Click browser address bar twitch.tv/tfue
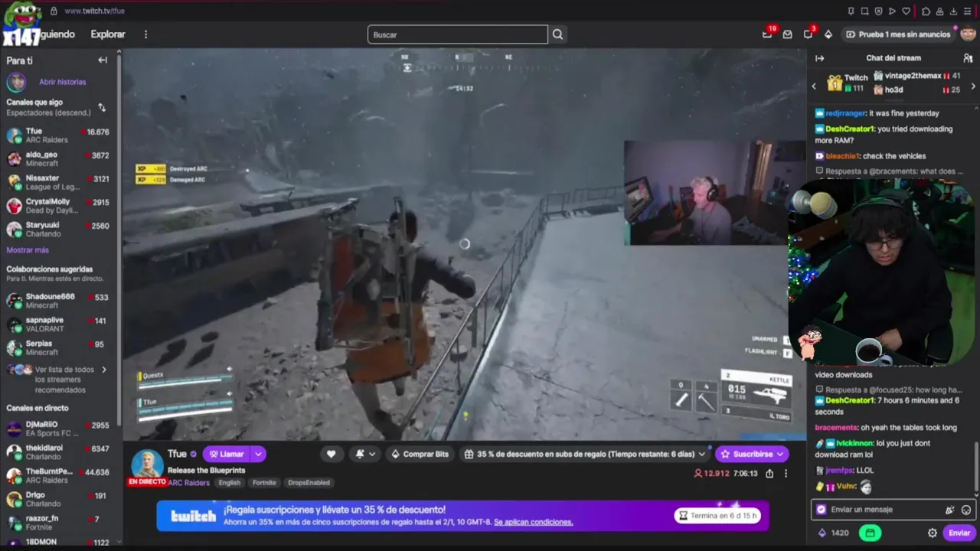Viewport: 980px width, 551px height. (95, 11)
